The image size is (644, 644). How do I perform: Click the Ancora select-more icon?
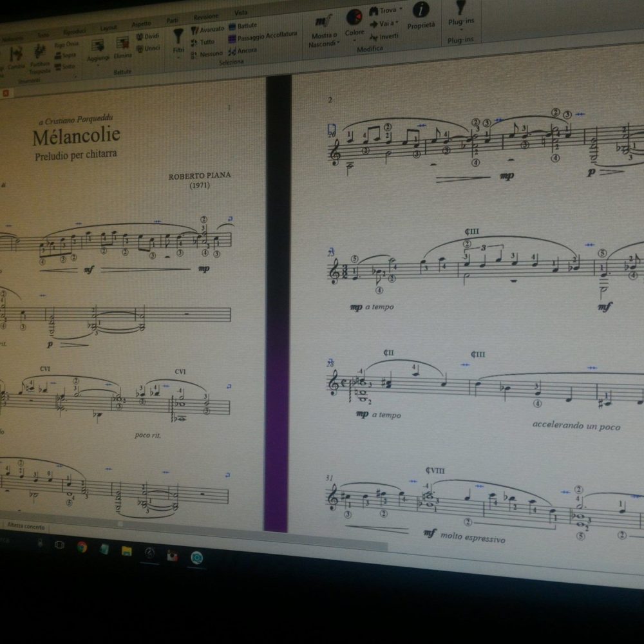(x=232, y=52)
